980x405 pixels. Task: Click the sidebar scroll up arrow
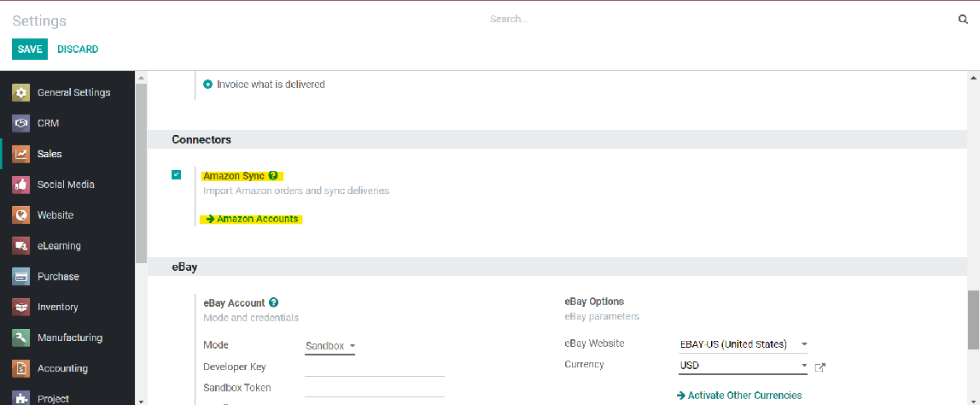(x=141, y=78)
